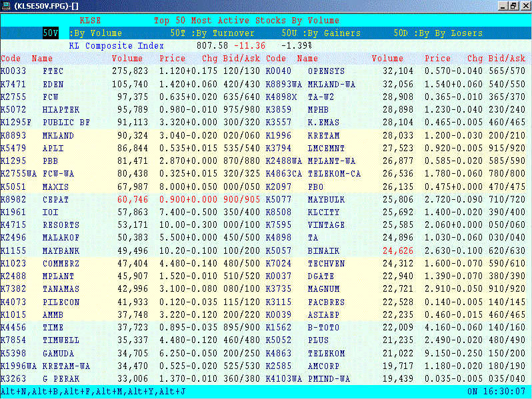Click the RESORTS stock name

click(61, 225)
